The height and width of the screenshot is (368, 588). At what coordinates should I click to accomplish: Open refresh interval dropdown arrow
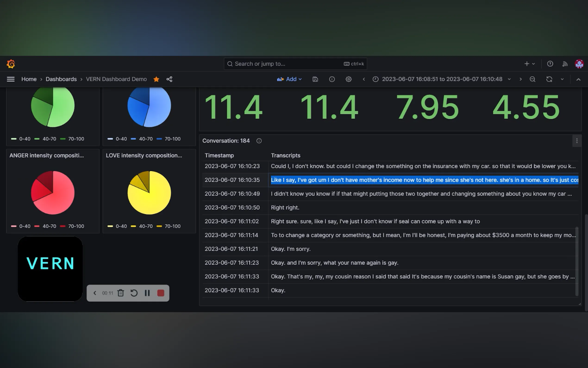(562, 79)
